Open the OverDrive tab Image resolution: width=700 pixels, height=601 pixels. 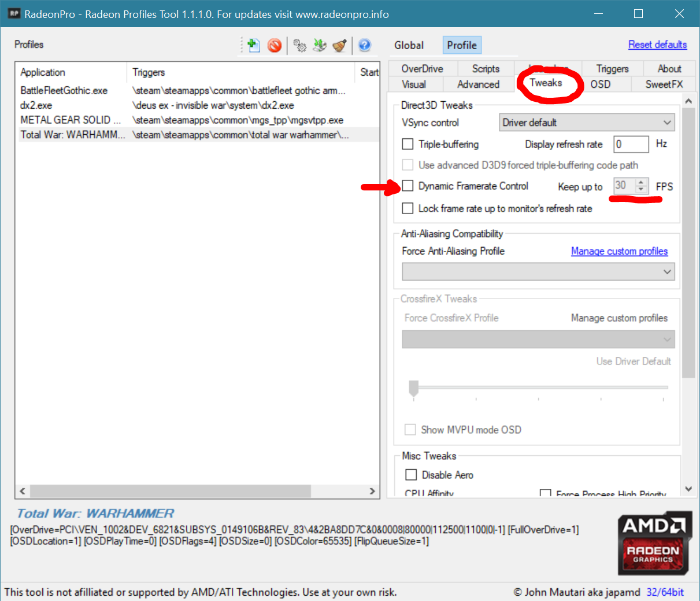[x=422, y=69]
